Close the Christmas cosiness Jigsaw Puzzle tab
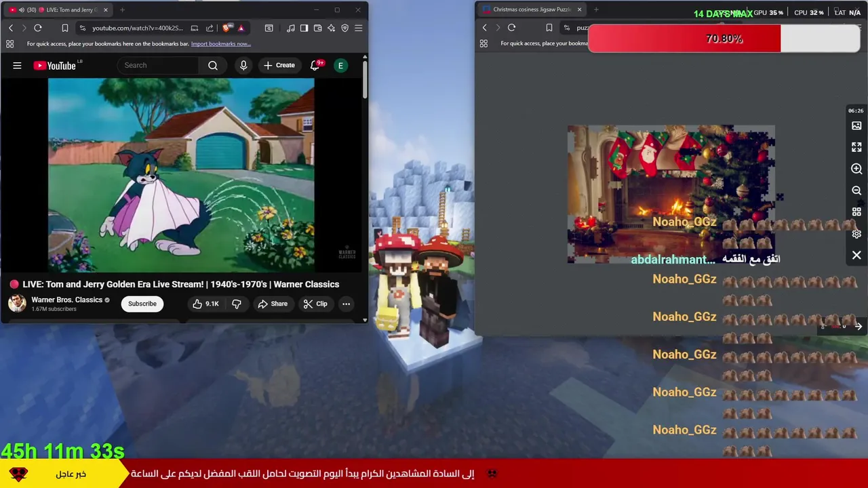This screenshot has height=488, width=868. pyautogui.click(x=579, y=9)
